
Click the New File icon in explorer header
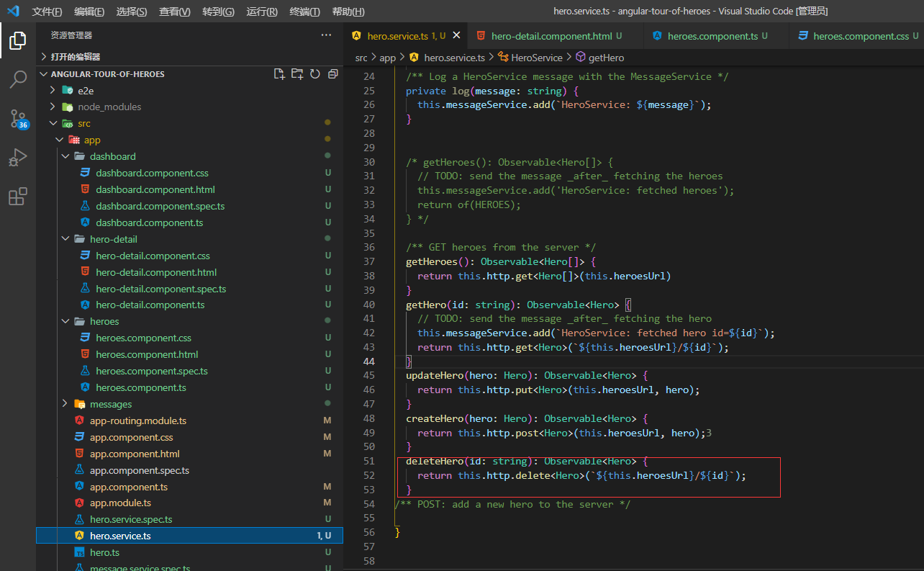280,74
